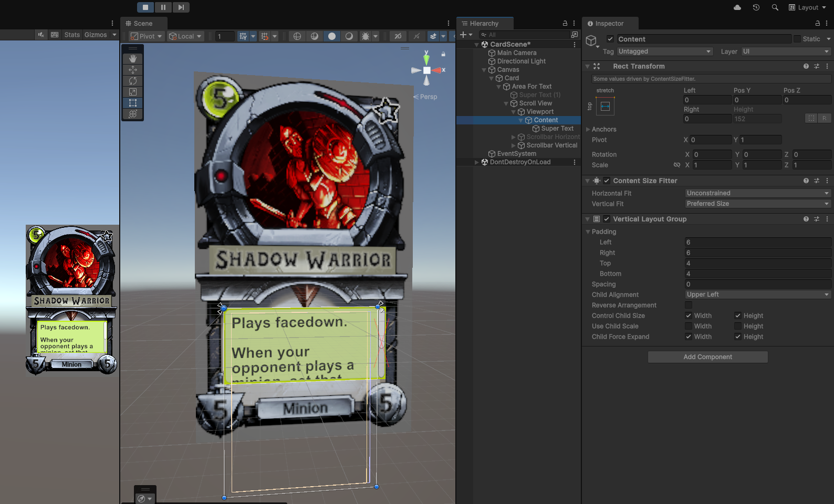Enable the Reverse Arrangement checkbox
The width and height of the screenshot is (834, 504).
coord(689,305)
